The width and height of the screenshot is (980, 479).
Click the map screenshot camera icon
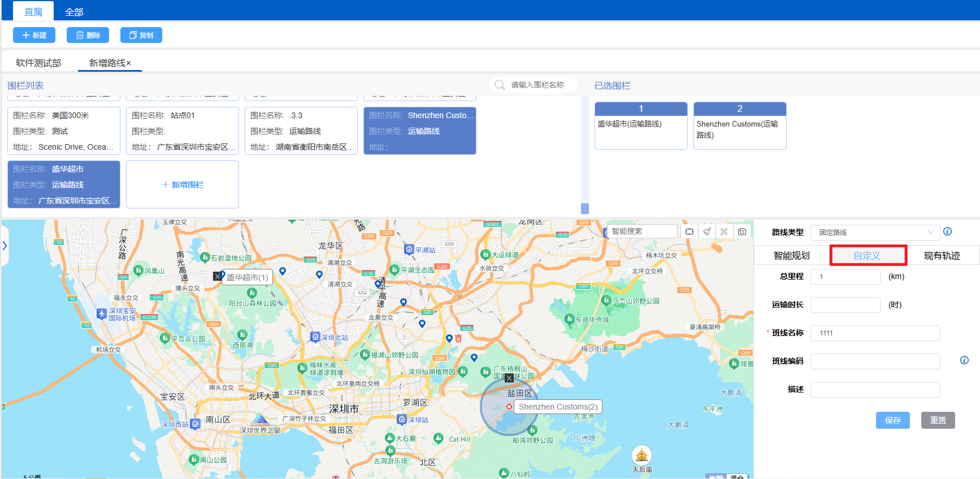point(742,232)
